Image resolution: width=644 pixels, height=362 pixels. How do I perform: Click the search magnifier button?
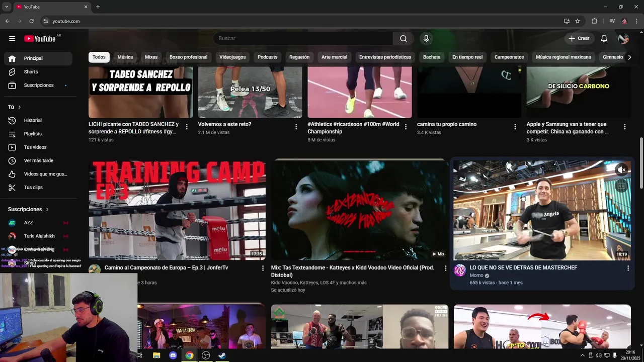(404, 39)
